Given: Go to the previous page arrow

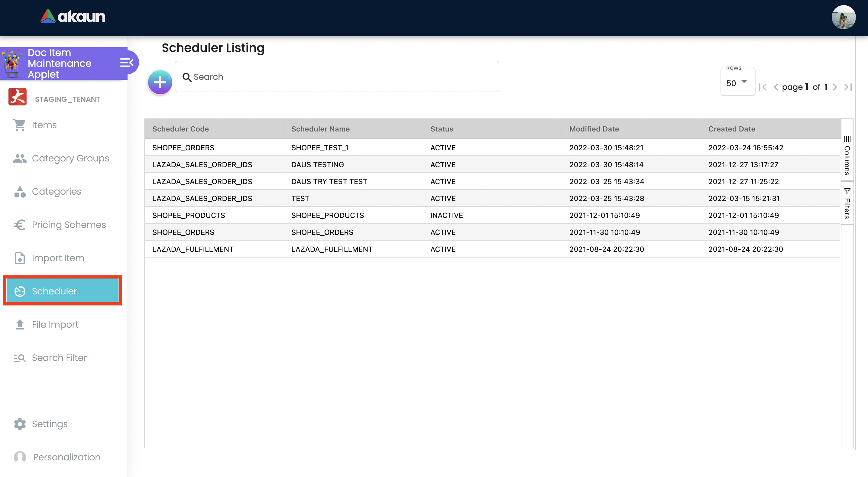Looking at the screenshot, I should [776, 87].
